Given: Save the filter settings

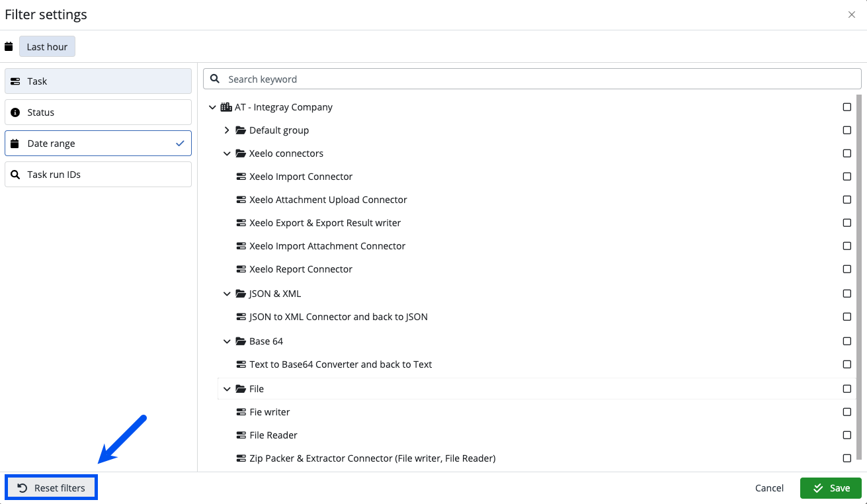Looking at the screenshot, I should [830, 487].
